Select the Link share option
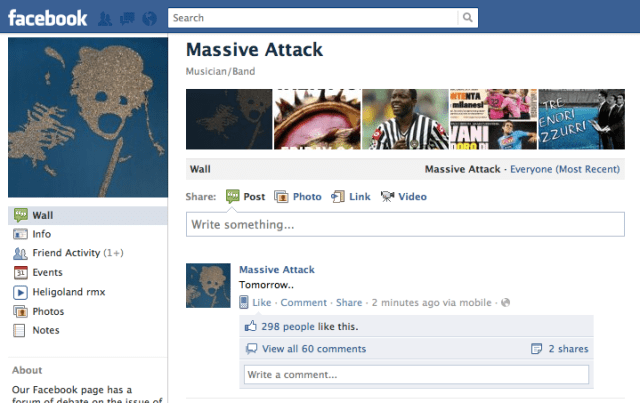 coord(351,197)
